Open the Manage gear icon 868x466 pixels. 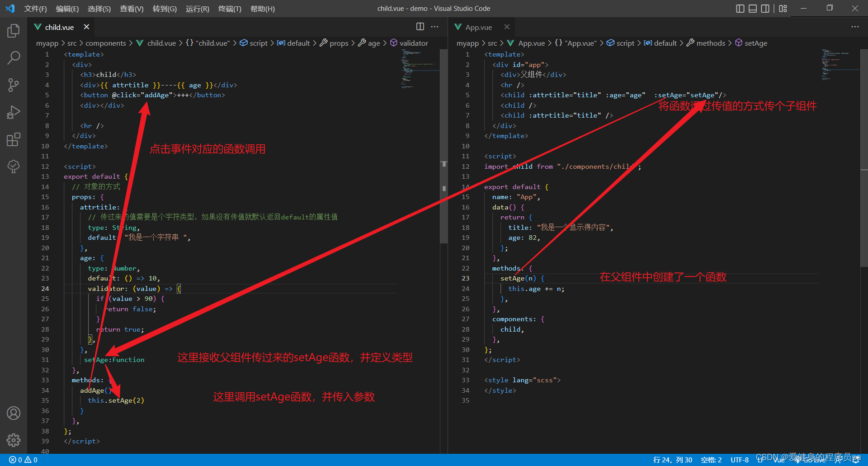[14, 440]
